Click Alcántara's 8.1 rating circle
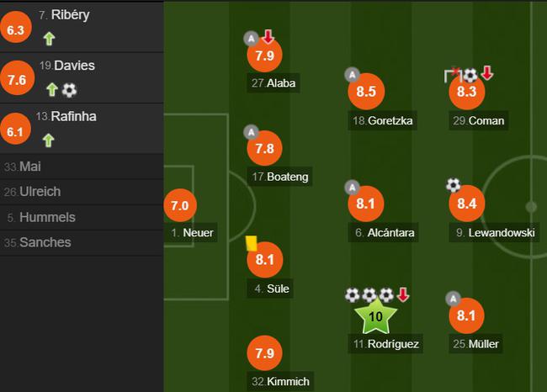 click(x=365, y=204)
